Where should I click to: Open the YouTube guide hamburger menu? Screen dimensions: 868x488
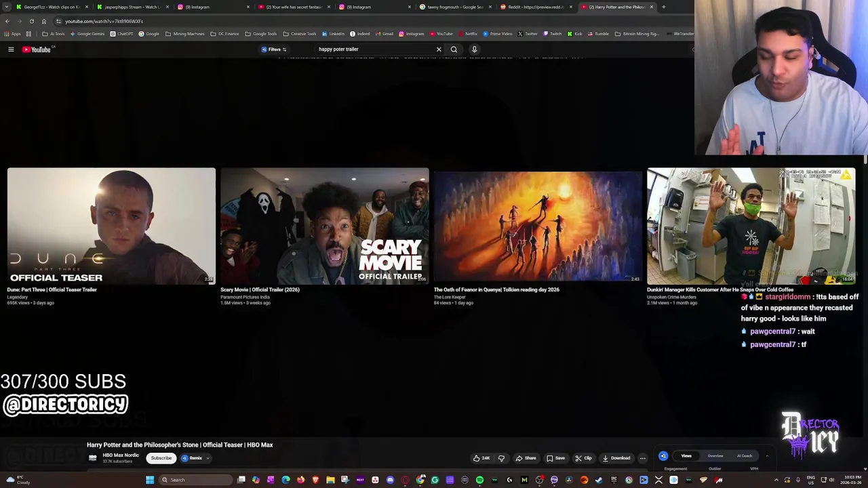point(11,49)
